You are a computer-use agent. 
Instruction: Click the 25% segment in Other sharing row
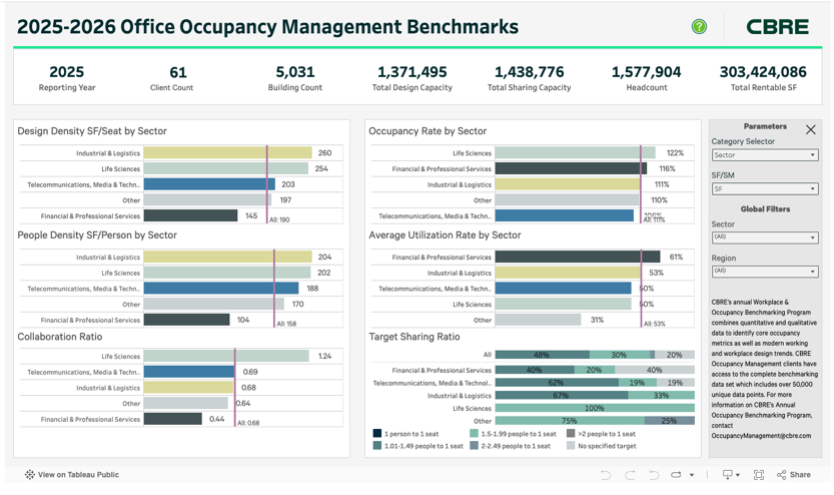point(670,421)
